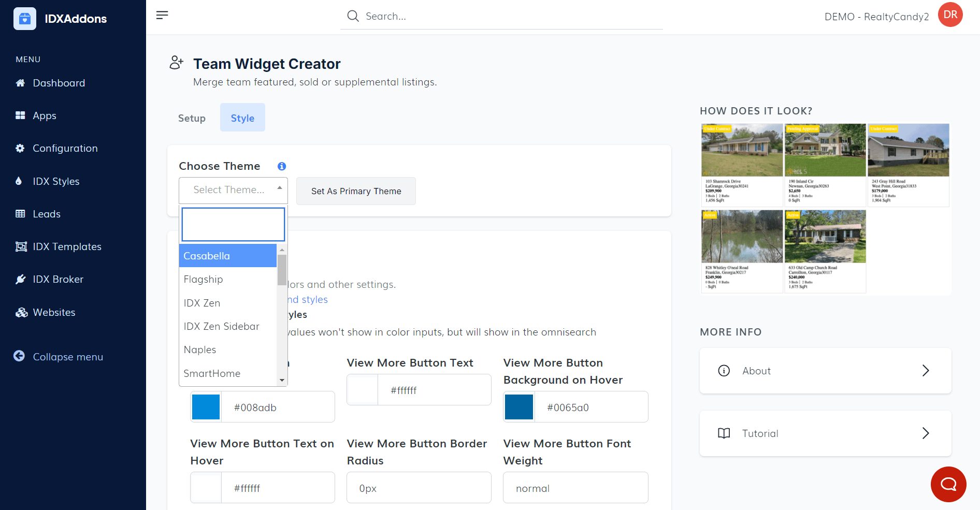Viewport: 980px width, 510px height.
Task: Click the IDX Broker plug icon
Action: (20, 280)
